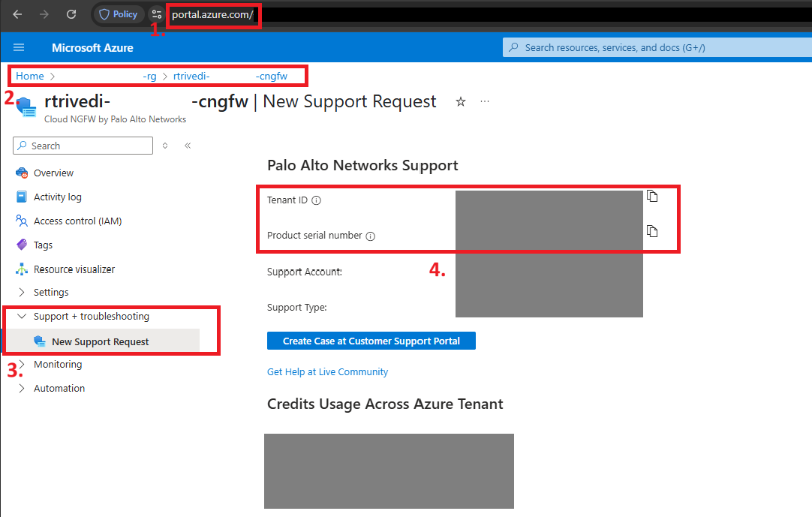Screen dimensions: 812x517
Task: Expand the Settings group chevron
Action: click(21, 292)
